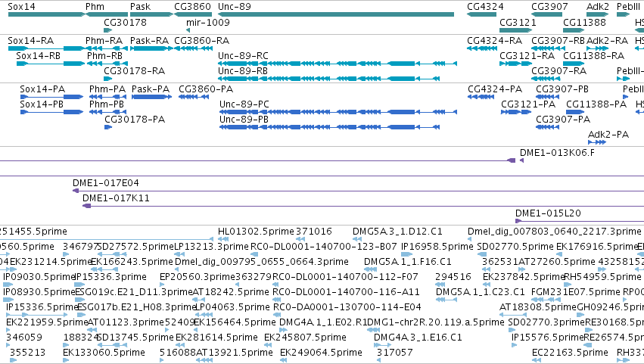644x364 pixels.
Task: Click the Unc-89-RB transcript label
Action: click(243, 70)
